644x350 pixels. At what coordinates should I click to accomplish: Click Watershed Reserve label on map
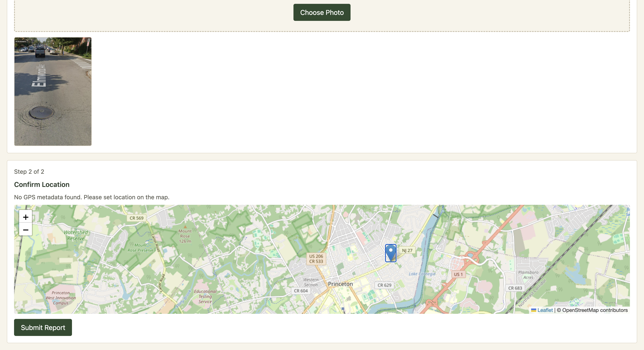[76, 235]
